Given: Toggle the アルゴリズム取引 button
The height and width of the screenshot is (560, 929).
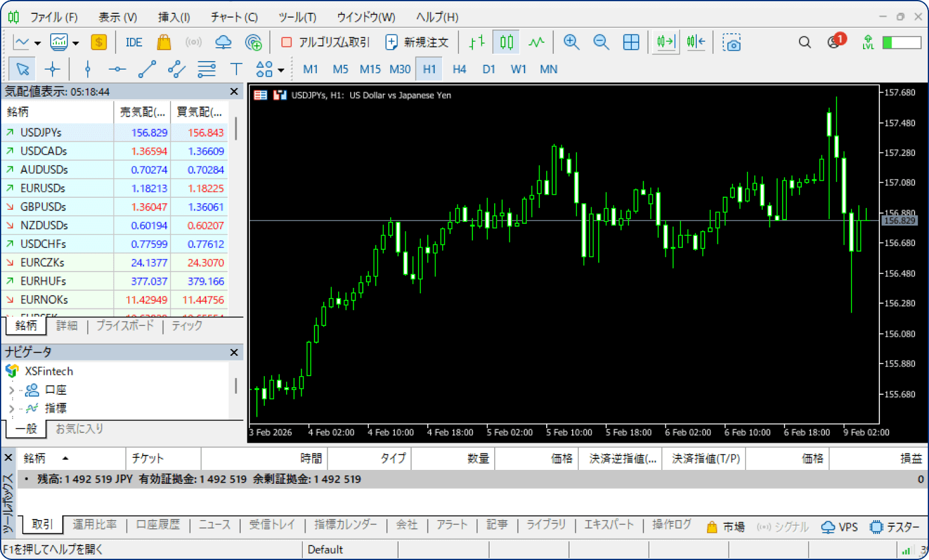Looking at the screenshot, I should (x=325, y=42).
